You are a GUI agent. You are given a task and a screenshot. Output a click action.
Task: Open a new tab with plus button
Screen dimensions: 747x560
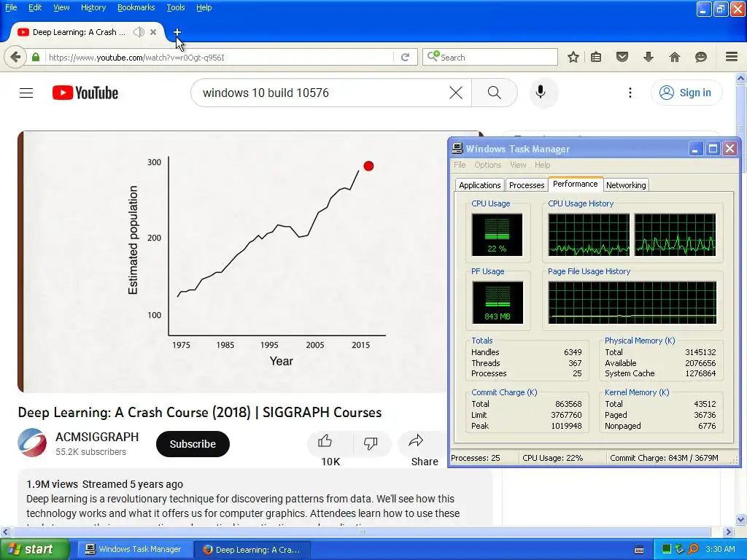177,32
